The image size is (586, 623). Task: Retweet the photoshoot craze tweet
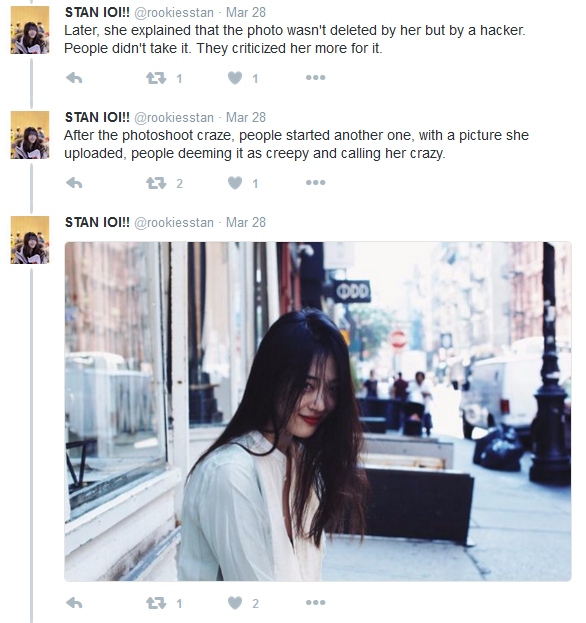tap(156, 183)
